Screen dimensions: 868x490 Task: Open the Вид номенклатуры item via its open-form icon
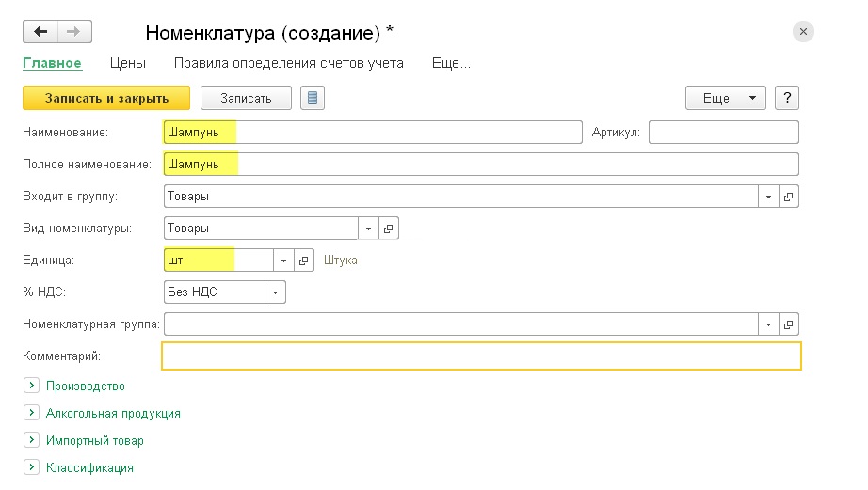pyautogui.click(x=389, y=229)
